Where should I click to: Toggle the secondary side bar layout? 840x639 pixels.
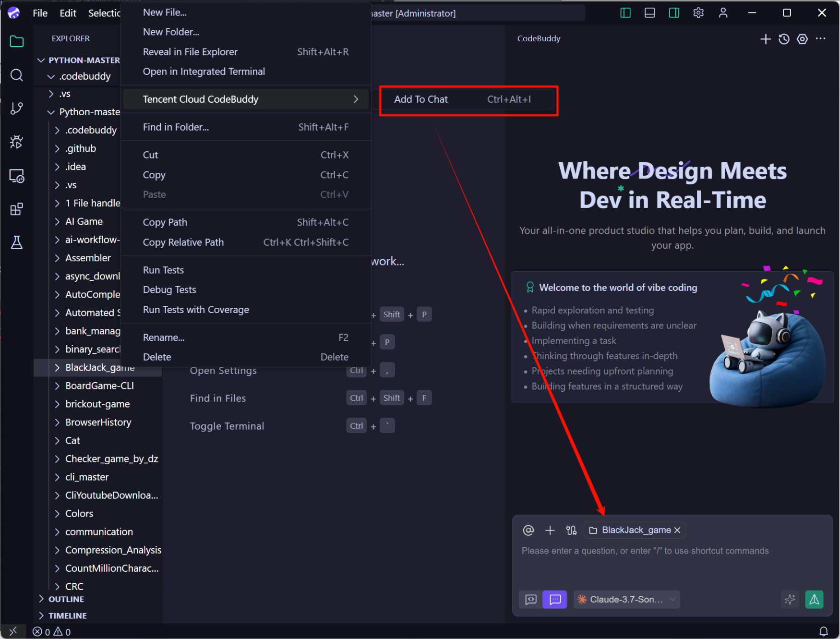tap(674, 13)
